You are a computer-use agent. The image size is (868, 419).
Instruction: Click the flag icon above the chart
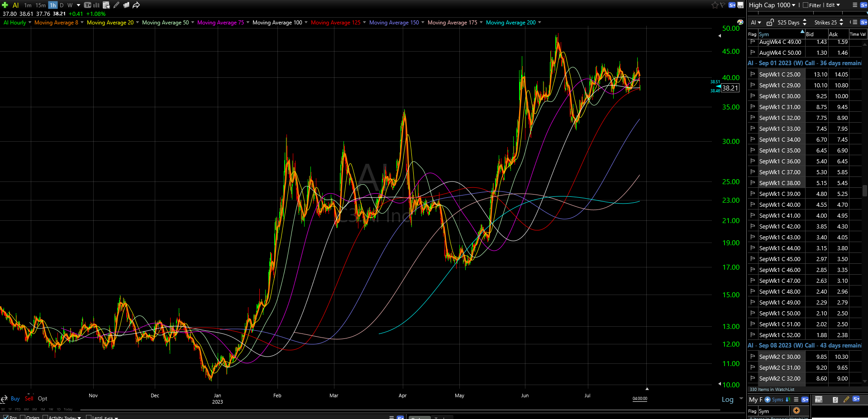pos(723,5)
